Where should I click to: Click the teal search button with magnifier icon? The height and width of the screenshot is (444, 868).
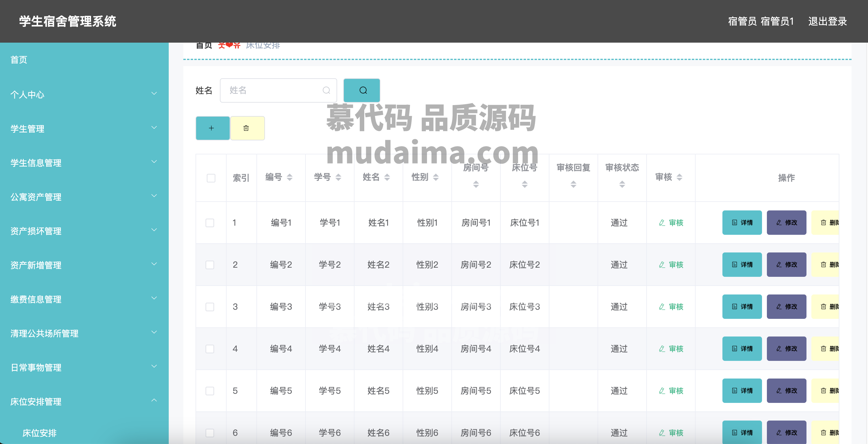click(x=362, y=90)
